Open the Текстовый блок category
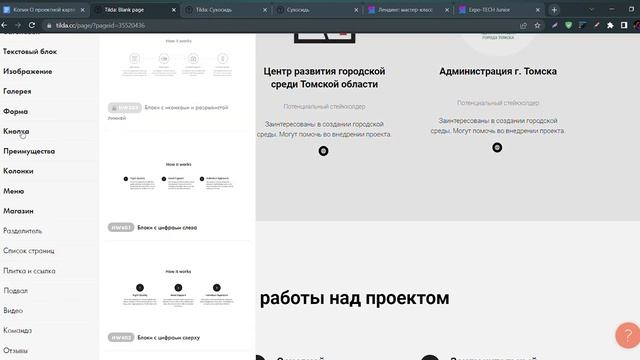Image resolution: width=640 pixels, height=360 pixels. (30, 51)
